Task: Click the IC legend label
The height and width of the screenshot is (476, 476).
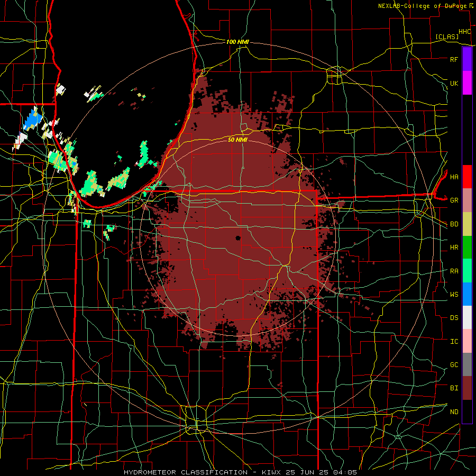Action: (454, 342)
